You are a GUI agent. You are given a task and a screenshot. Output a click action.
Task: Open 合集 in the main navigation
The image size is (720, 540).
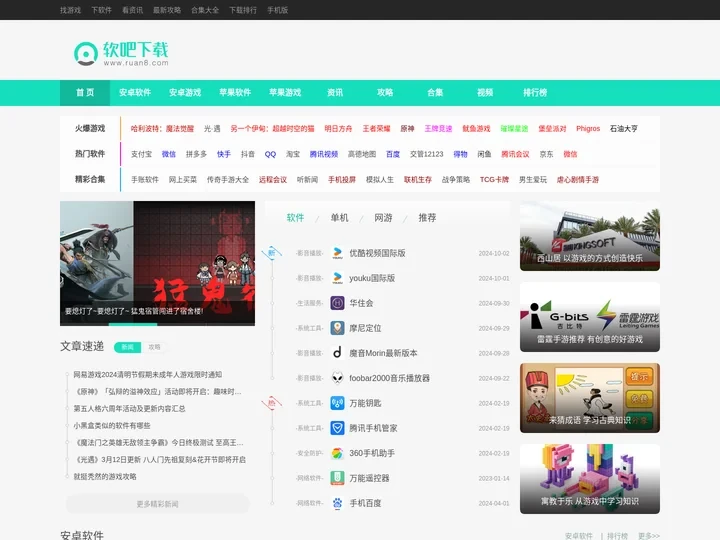point(435,93)
